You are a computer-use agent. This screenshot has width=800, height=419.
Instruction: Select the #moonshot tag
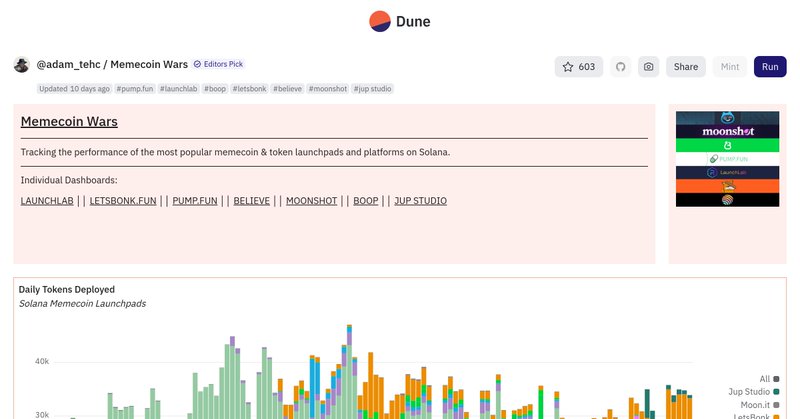click(x=328, y=89)
